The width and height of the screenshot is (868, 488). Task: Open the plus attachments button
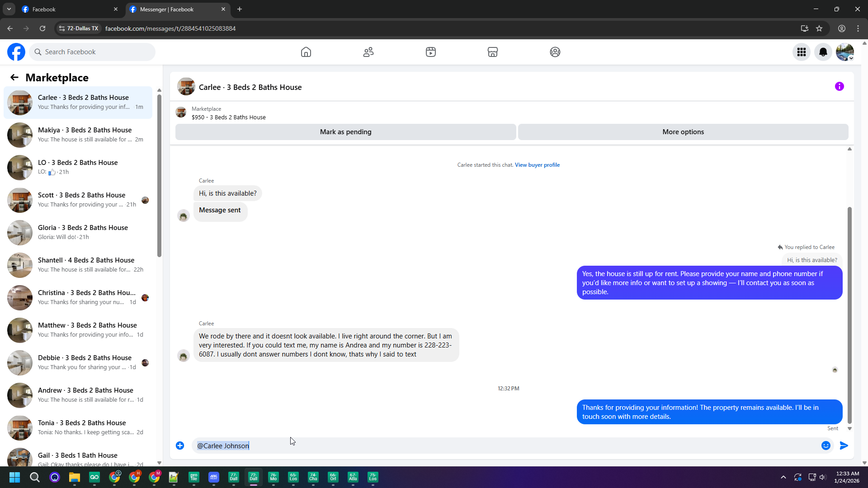click(x=180, y=446)
